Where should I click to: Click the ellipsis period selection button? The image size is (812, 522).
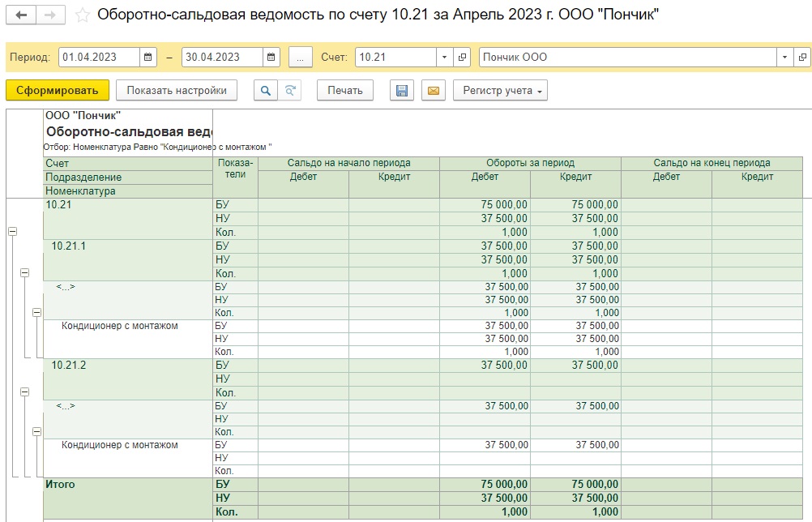coord(300,57)
